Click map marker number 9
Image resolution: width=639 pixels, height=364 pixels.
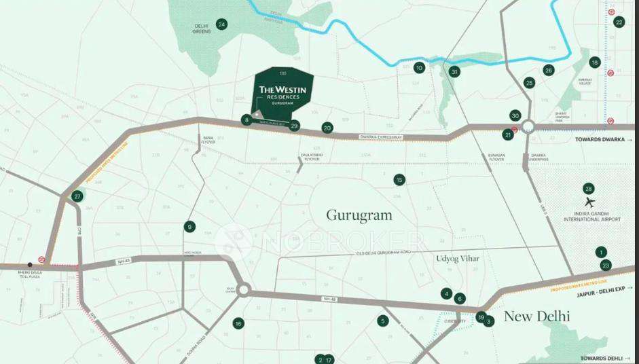[x=189, y=227]
